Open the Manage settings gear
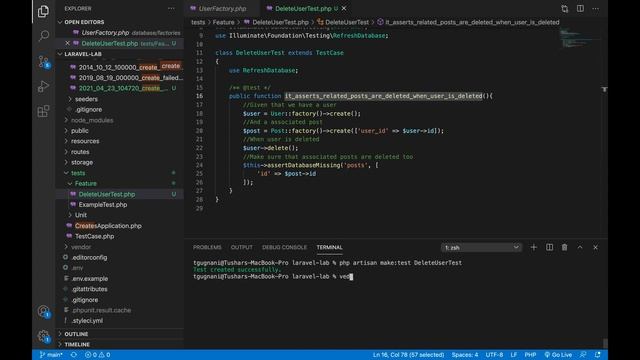Screen dimensions: 640x360 [43, 336]
